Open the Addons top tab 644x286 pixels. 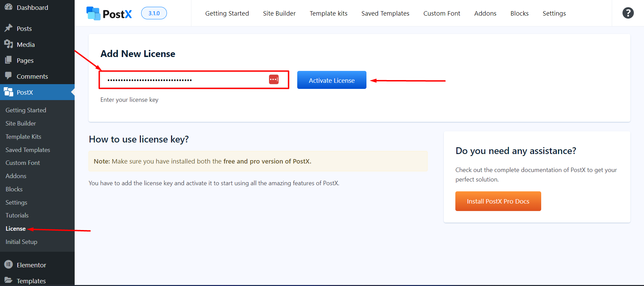point(485,13)
